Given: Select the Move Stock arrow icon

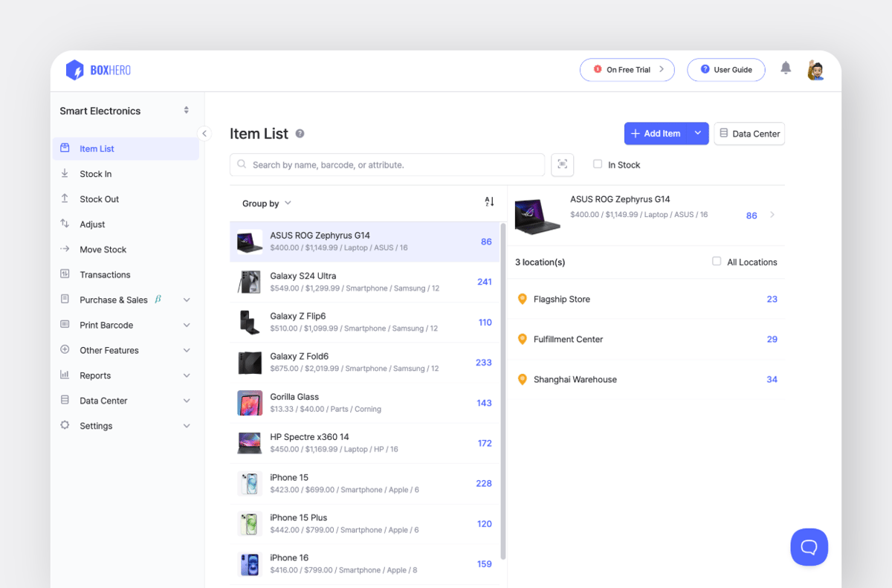Looking at the screenshot, I should pyautogui.click(x=65, y=249).
